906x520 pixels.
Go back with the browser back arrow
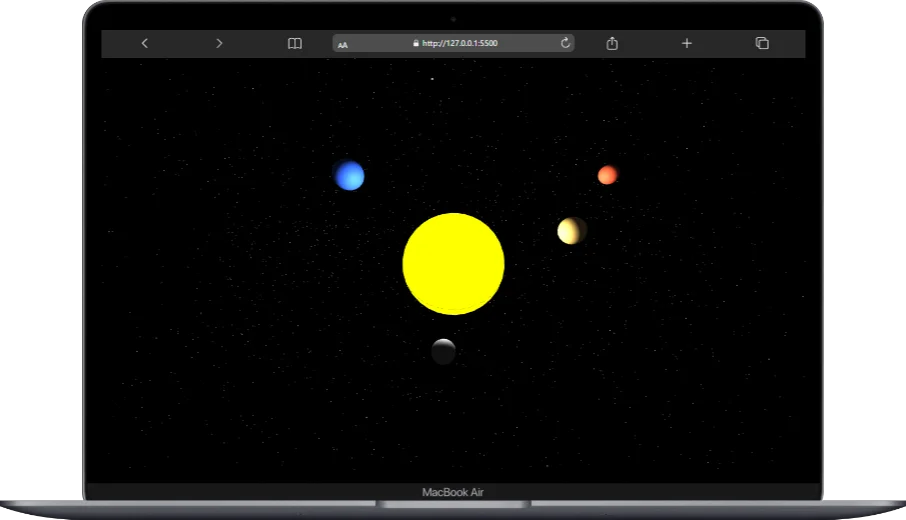tap(144, 43)
